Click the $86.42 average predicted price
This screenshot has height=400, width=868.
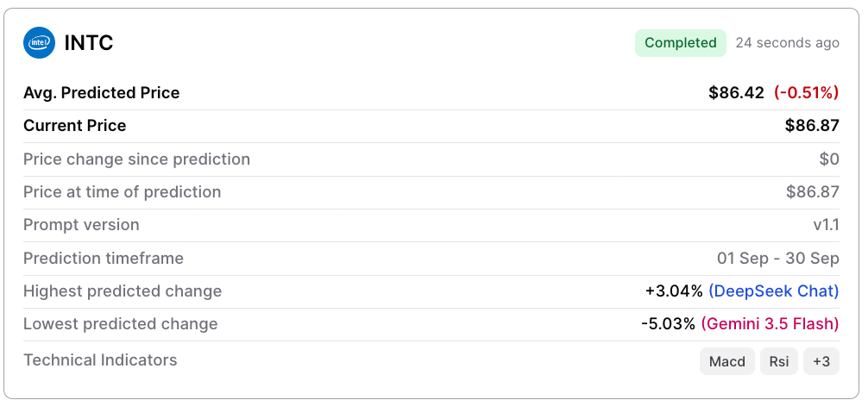point(736,93)
